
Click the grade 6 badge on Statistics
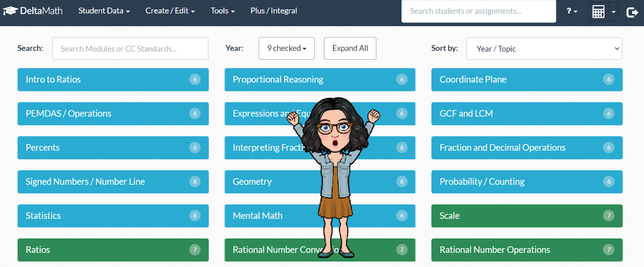[x=195, y=216]
